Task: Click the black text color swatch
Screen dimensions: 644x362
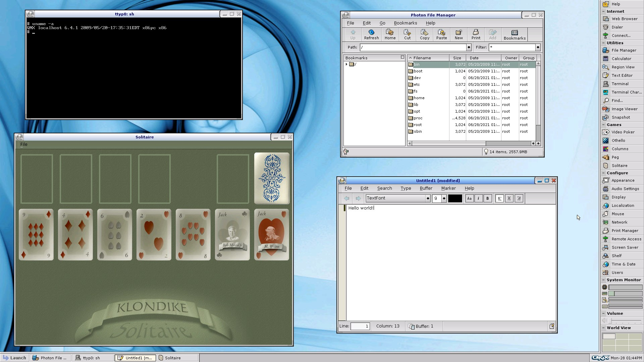Action: 455,198
